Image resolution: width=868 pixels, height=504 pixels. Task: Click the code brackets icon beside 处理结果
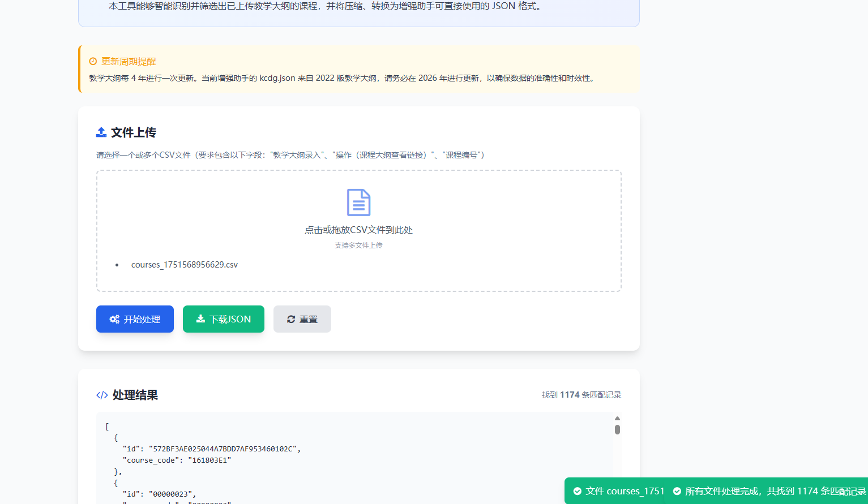click(102, 395)
